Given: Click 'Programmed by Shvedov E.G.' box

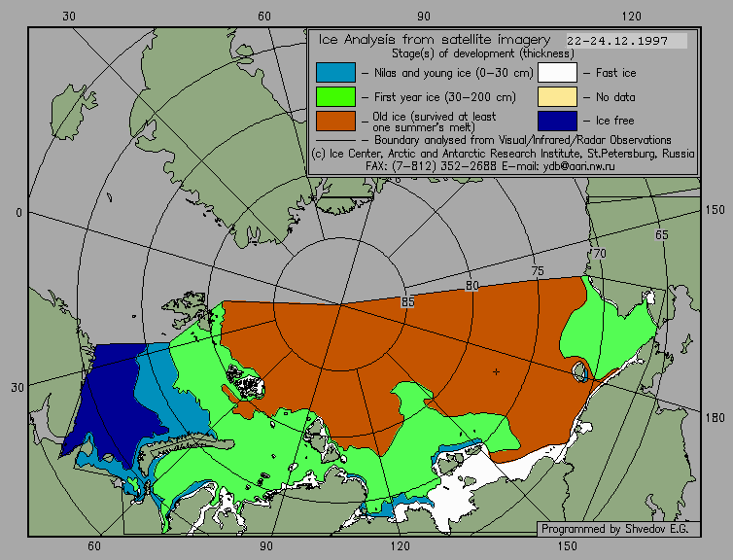Looking at the screenshot, I should pos(618,529).
